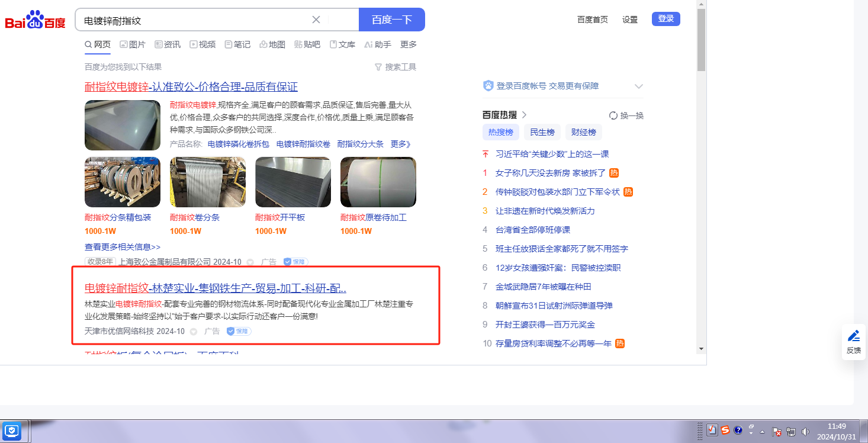Open the 贴吧 tab
Image resolution: width=868 pixels, height=443 pixels.
pyautogui.click(x=307, y=44)
